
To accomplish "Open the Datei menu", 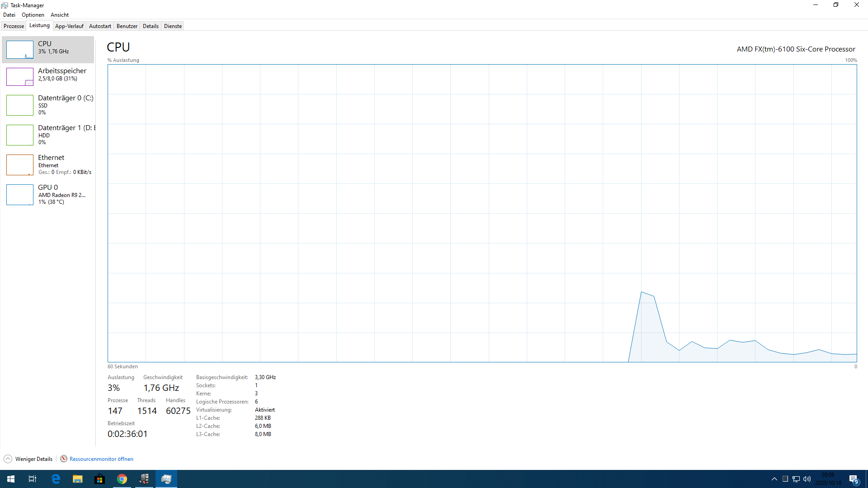I will click(9, 15).
